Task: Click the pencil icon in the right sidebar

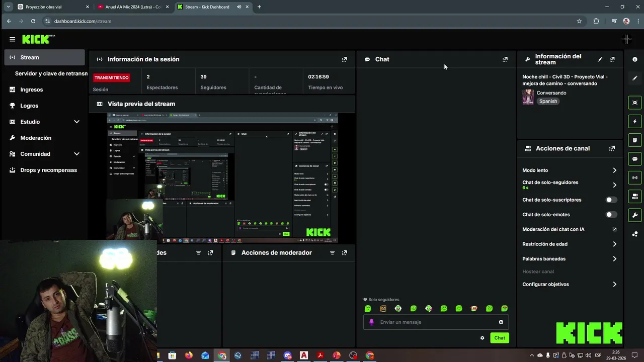Action: [x=635, y=78]
